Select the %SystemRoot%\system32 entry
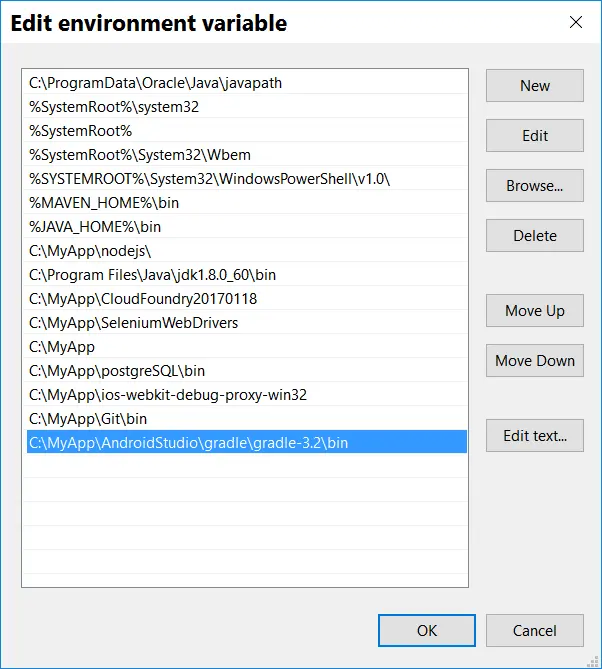 click(x=247, y=107)
